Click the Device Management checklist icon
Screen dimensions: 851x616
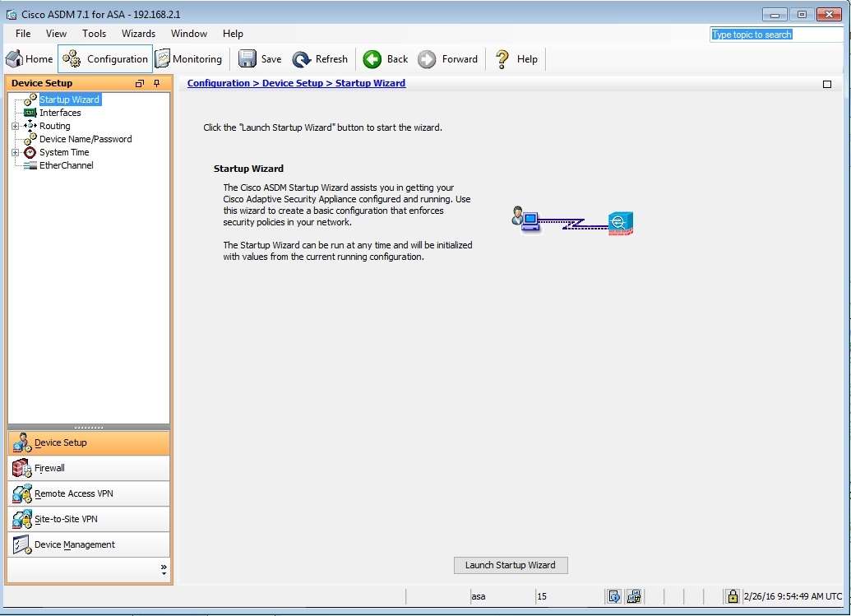(22, 545)
